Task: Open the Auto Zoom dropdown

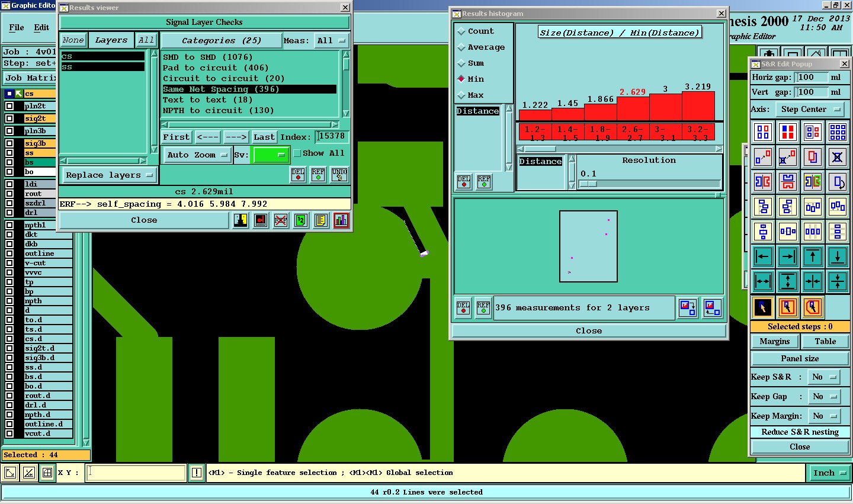Action: click(x=197, y=155)
